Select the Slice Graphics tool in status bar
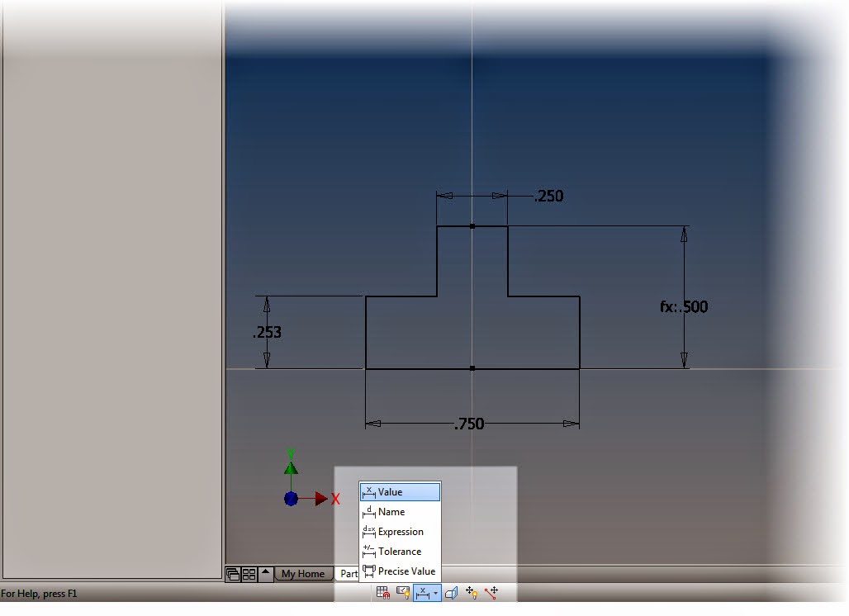 tap(453, 592)
